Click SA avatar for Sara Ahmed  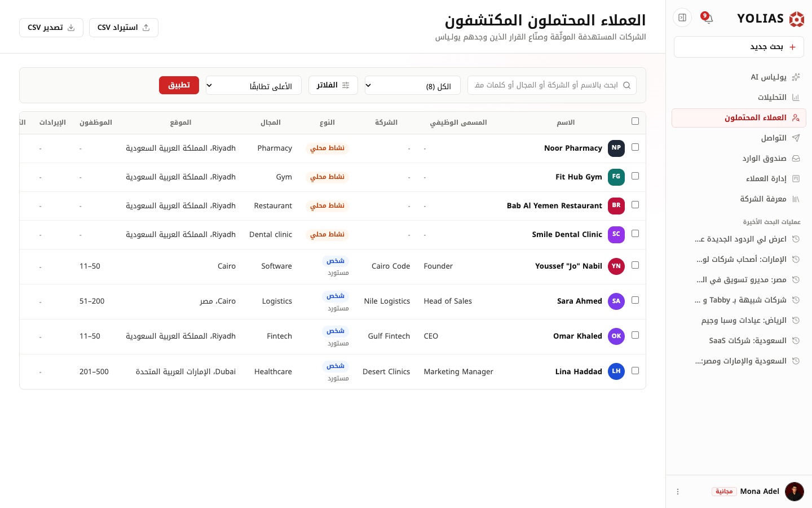[616, 301]
